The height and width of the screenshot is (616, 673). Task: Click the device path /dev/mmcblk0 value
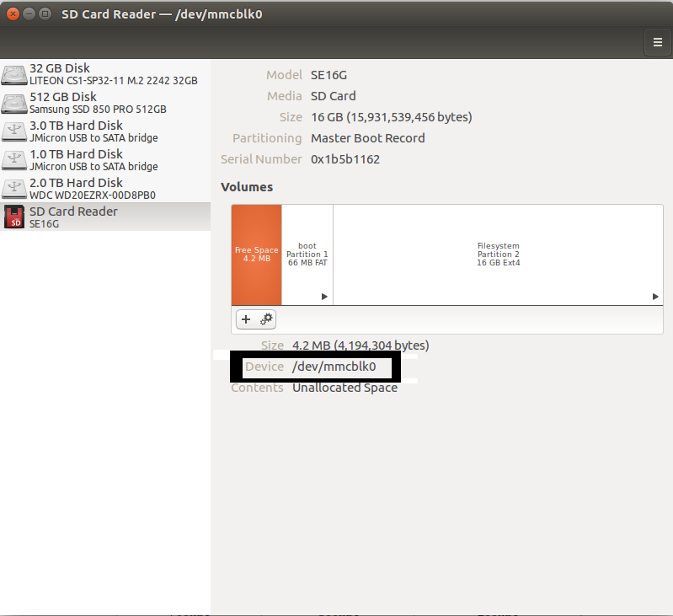334,367
